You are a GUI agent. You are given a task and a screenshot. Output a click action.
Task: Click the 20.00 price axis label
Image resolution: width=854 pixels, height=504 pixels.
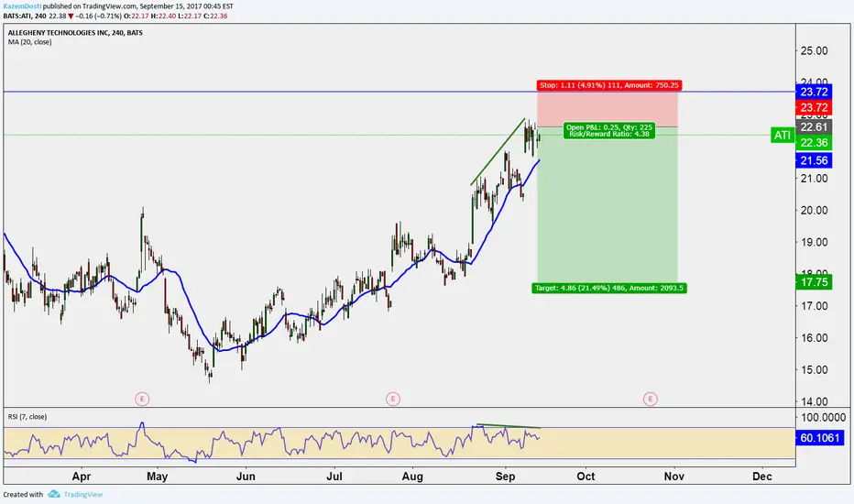(814, 210)
